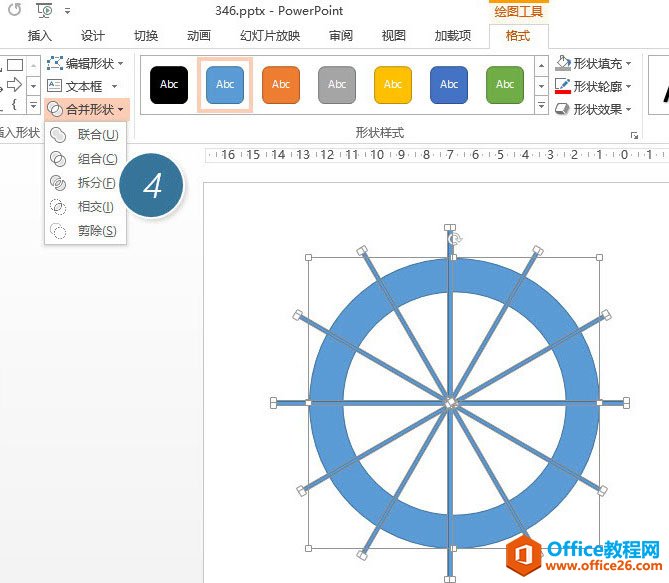Expand the shape styles gallery
The image size is (669, 583).
click(x=541, y=105)
